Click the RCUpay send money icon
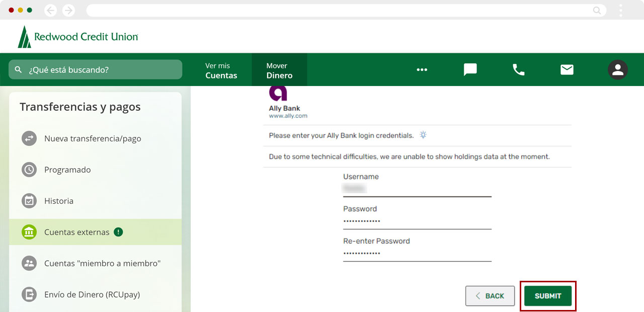 (29, 294)
